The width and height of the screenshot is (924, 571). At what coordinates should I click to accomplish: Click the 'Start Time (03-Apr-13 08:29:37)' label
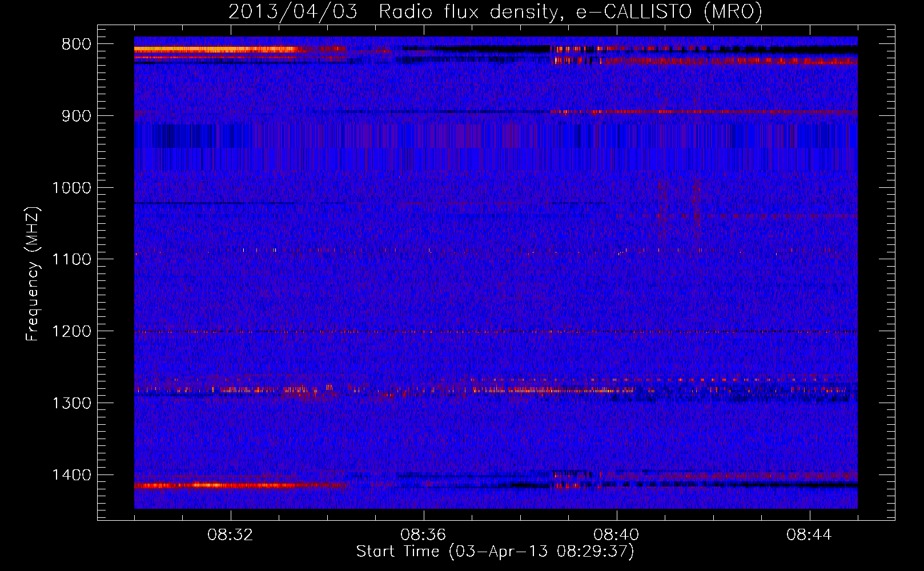[x=495, y=552]
